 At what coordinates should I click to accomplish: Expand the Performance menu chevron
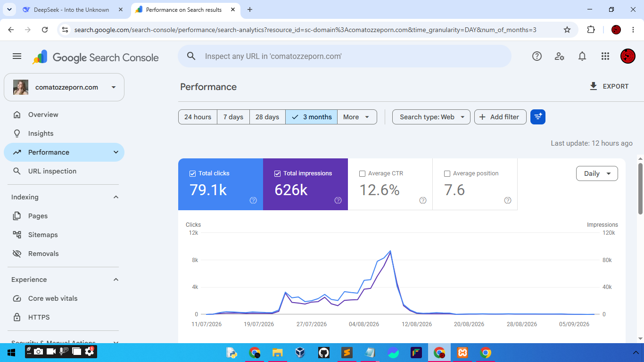point(116,152)
